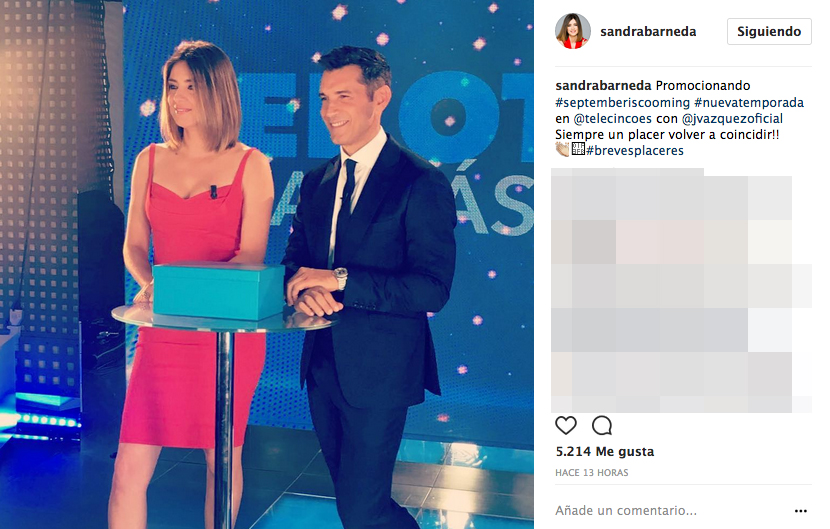The height and width of the screenshot is (529, 830).
Task: Click the clapping hands emoji in caption
Action: (x=562, y=150)
